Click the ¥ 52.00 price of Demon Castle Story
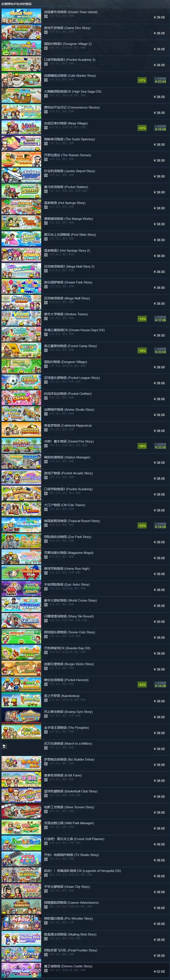Image resolution: width=170 pixels, height=980 pixels. coord(159,972)
